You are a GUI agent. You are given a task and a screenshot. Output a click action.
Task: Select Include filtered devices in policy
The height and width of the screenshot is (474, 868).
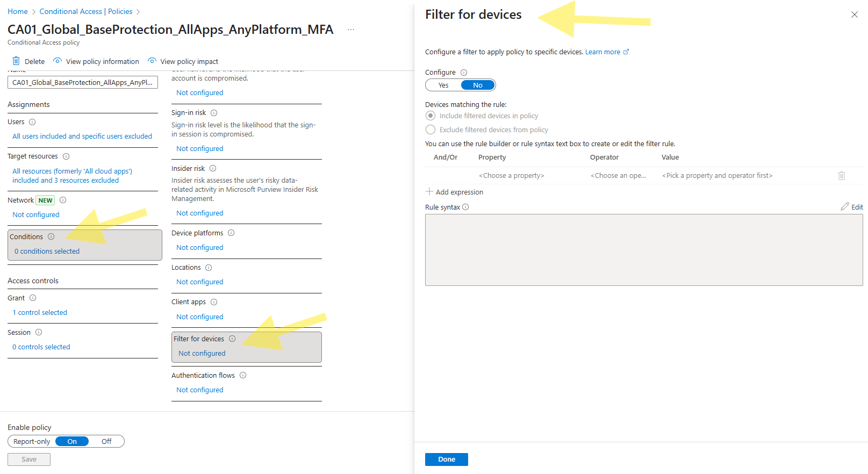pos(431,116)
